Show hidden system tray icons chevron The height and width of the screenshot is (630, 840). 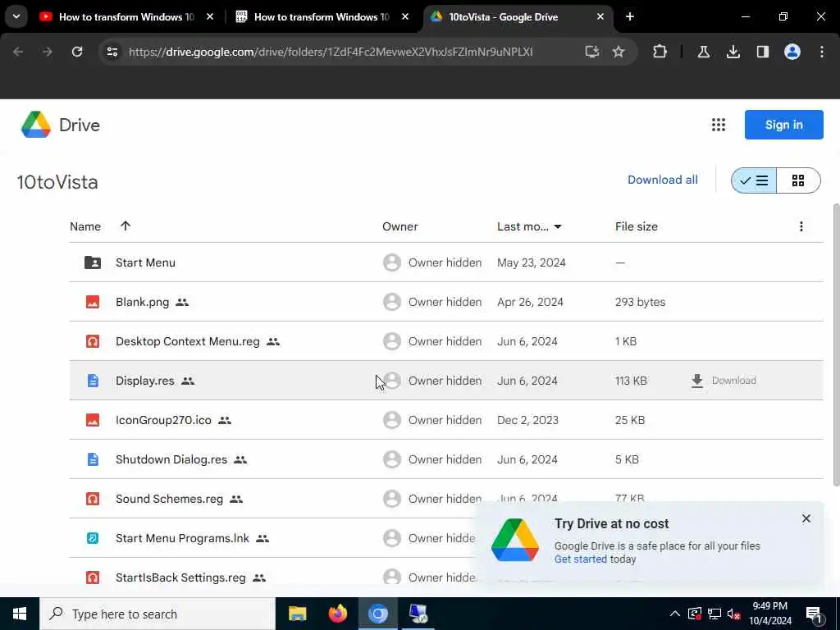click(675, 614)
